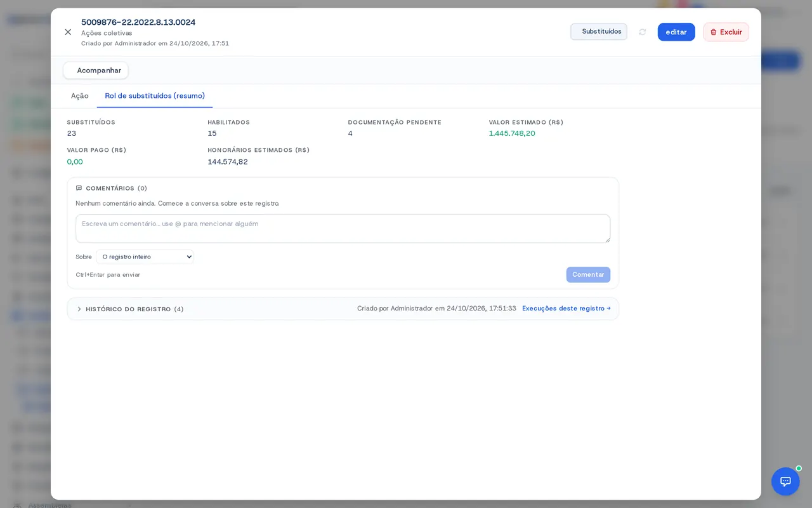
Task: Click the Valor estimado amount 1.445.748,20
Action: click(x=512, y=133)
